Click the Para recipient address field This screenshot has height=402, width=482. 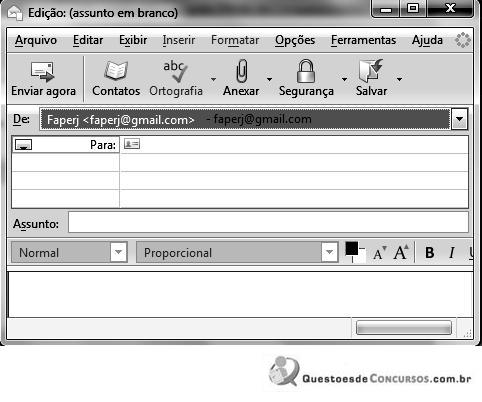click(x=294, y=145)
